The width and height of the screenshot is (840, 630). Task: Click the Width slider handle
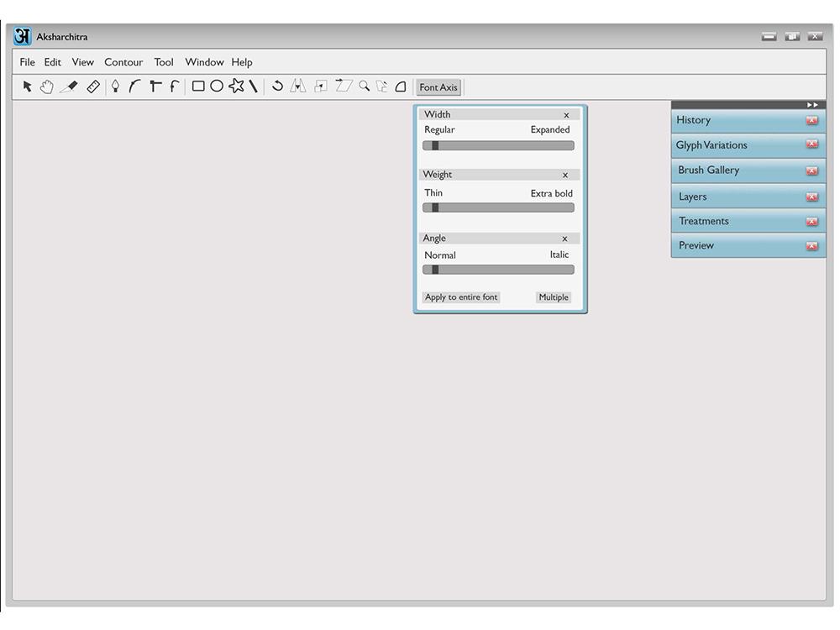(x=435, y=145)
